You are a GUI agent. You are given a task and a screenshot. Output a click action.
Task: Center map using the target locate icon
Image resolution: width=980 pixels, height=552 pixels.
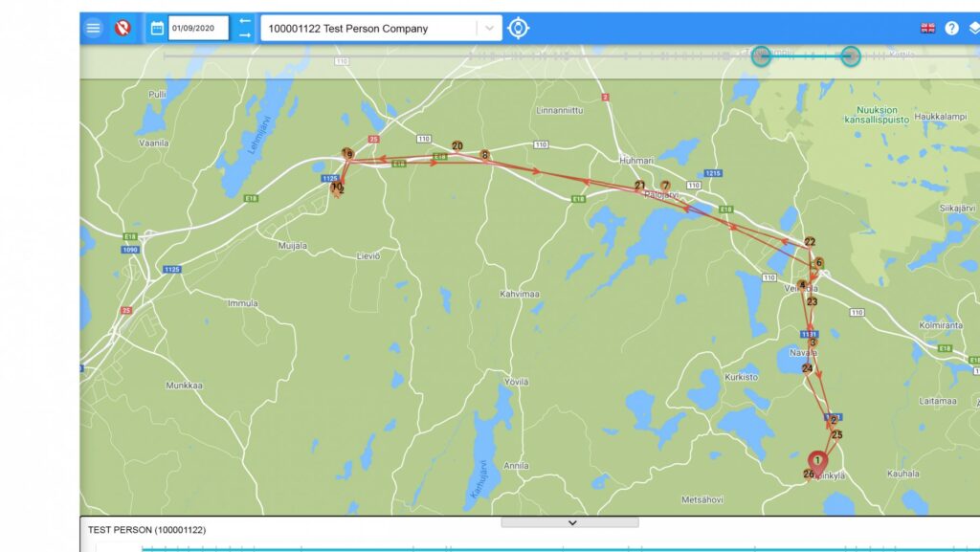pos(518,28)
